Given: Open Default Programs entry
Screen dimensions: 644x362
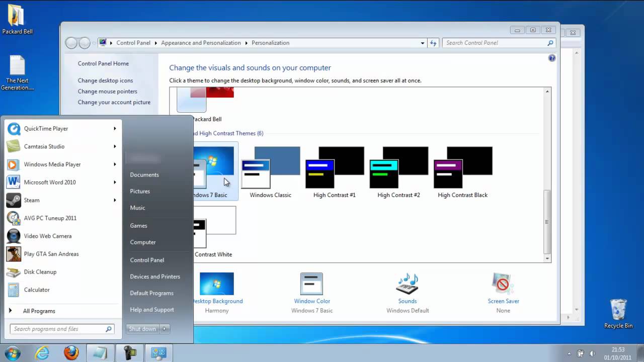Looking at the screenshot, I should 151,293.
